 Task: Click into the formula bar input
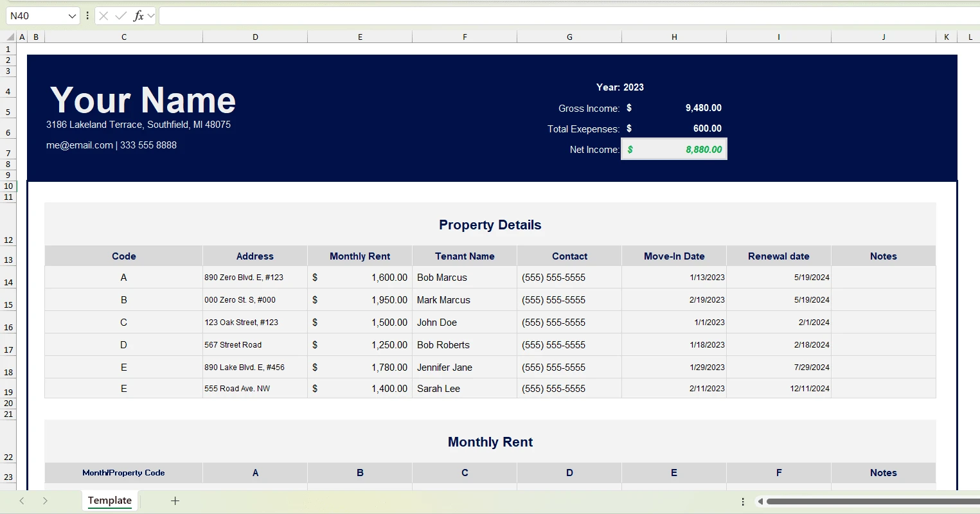tap(569, 16)
